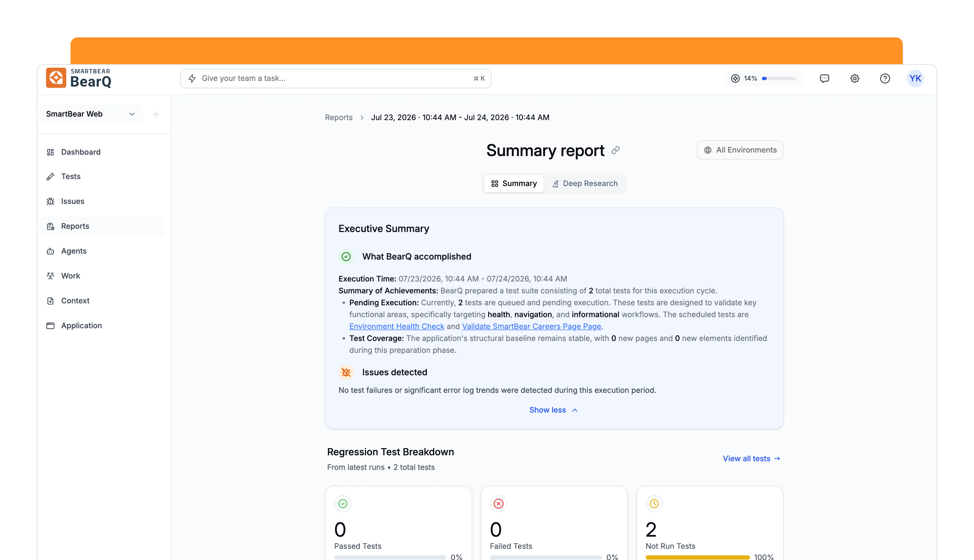
Task: Click the usage progress bar at 14%
Action: coord(779,79)
